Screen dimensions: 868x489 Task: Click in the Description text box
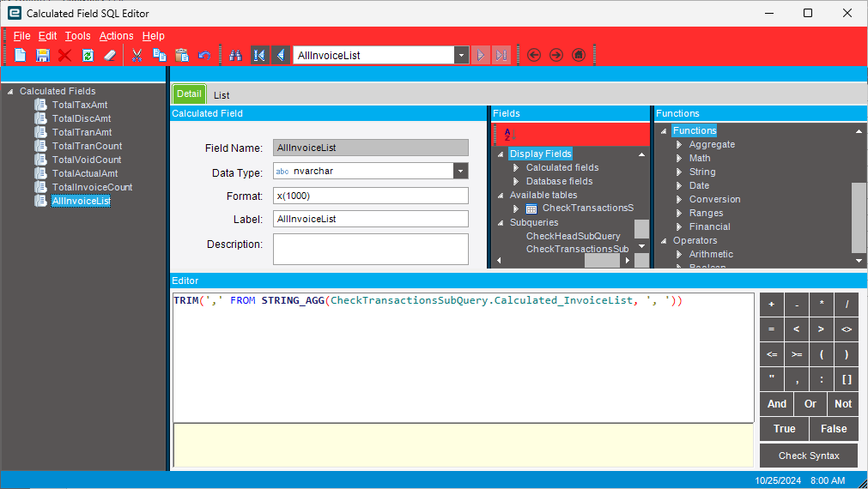coord(370,249)
